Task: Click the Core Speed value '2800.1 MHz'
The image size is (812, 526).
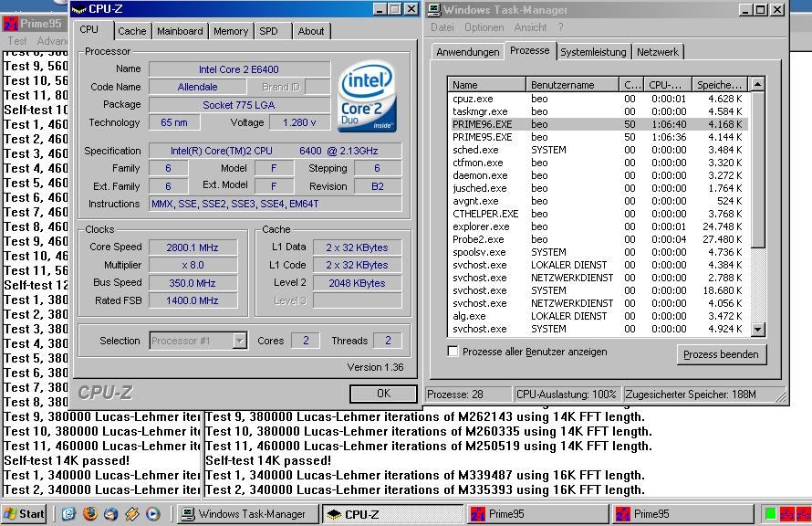Action: pos(193,247)
